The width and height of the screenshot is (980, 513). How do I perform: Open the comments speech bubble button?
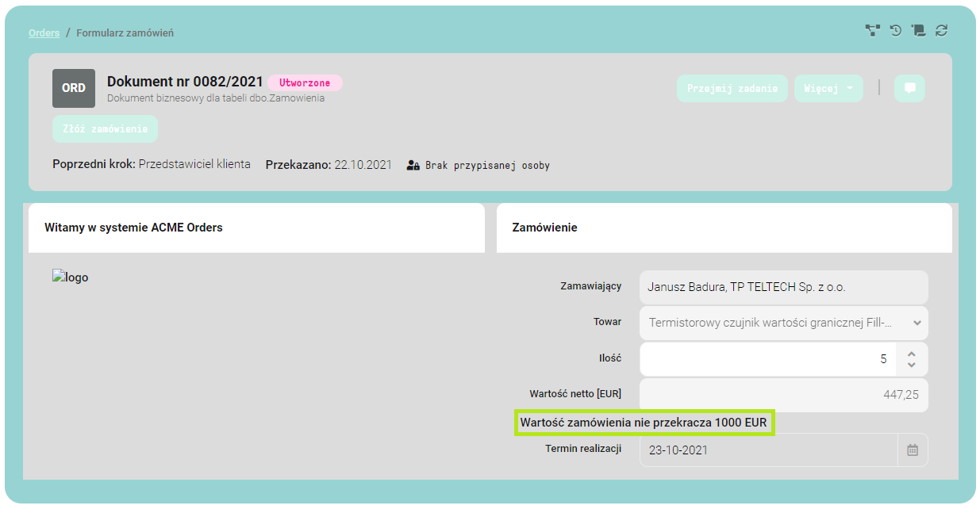click(909, 88)
